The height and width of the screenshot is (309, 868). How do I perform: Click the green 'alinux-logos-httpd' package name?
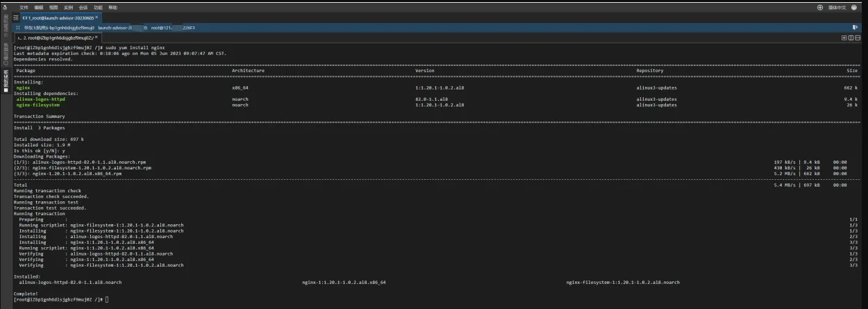(x=41, y=99)
